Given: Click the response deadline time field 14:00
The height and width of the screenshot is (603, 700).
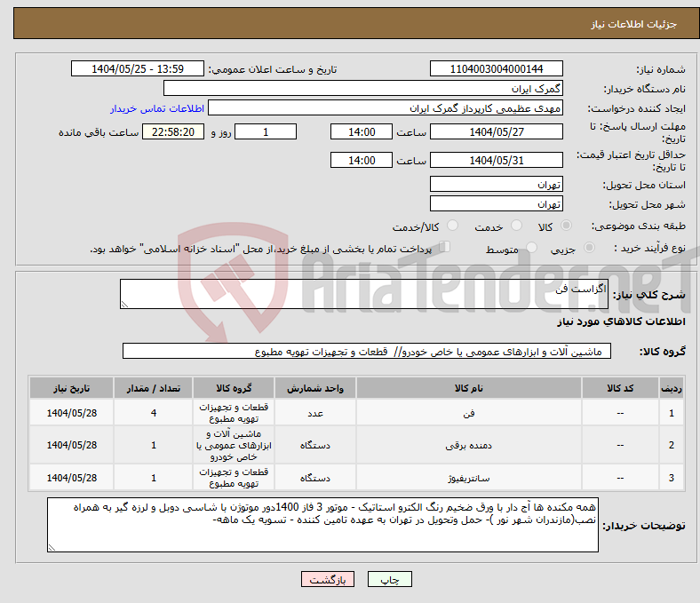Looking at the screenshot, I should [x=362, y=131].
